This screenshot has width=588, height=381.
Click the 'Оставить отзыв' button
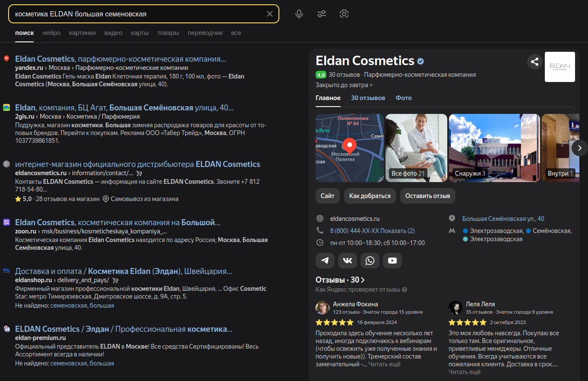click(428, 196)
